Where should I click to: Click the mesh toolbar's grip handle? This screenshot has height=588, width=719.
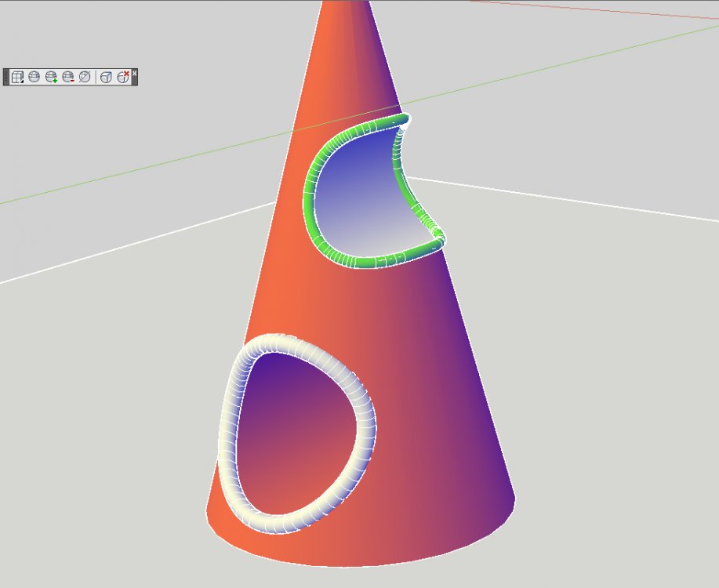coord(6,77)
